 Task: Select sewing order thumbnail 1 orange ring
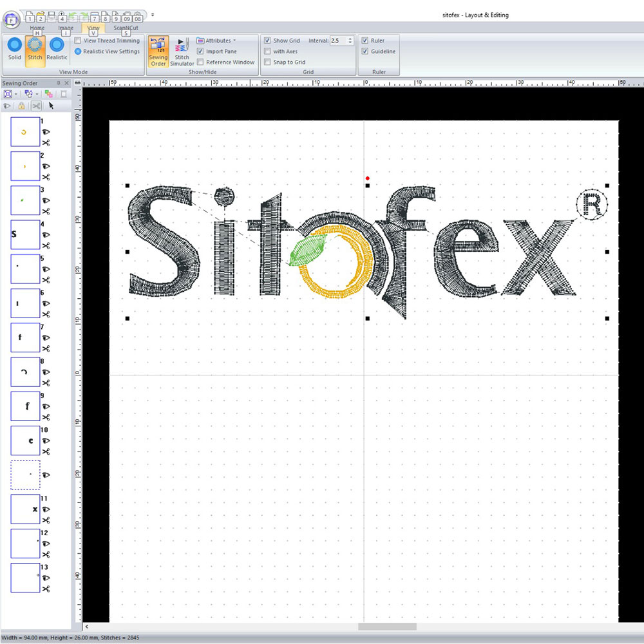26,132
